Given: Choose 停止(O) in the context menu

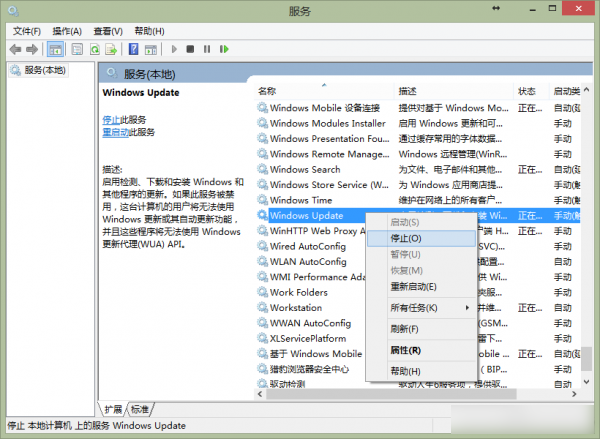Looking at the screenshot, I should pyautogui.click(x=421, y=238).
